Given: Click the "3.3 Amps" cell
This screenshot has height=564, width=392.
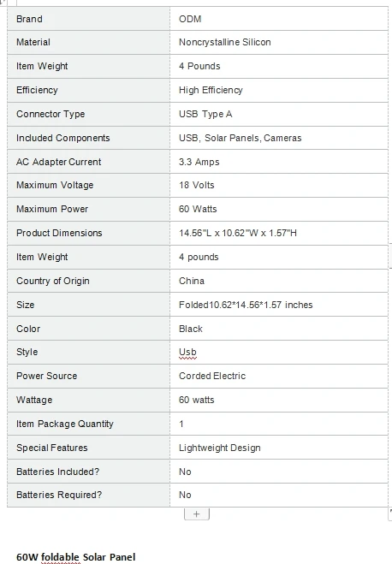Looking at the screenshot, I should pyautogui.click(x=279, y=162).
